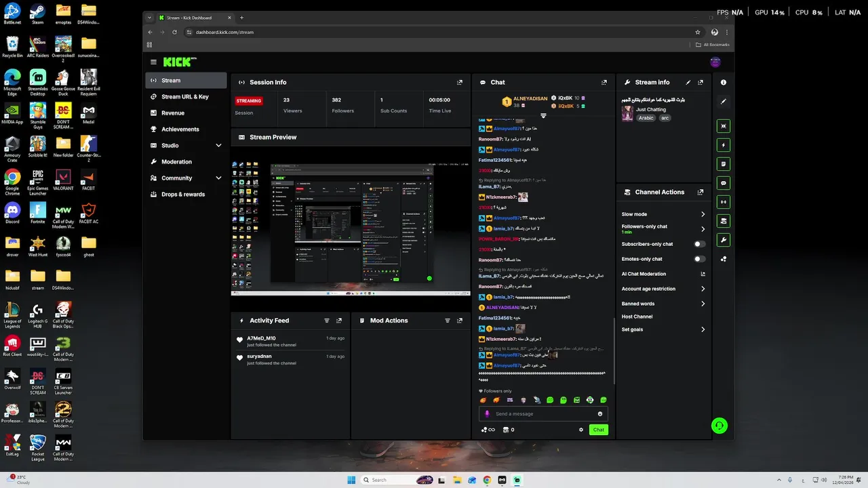
Task: Toggle the session info broadcast widget in right sidebar
Action: point(724,202)
